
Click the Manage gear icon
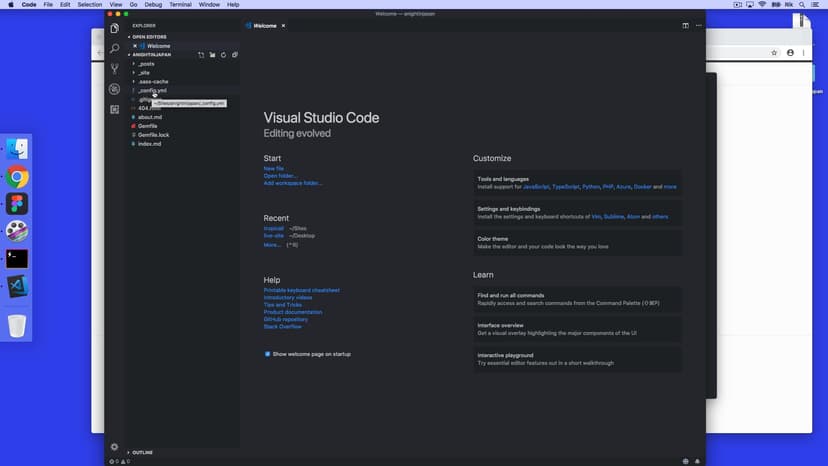click(x=114, y=447)
